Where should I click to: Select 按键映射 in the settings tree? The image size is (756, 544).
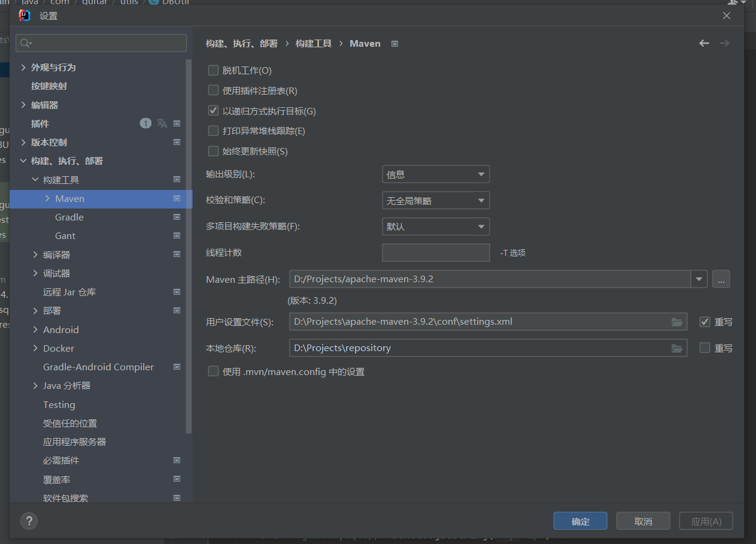click(x=49, y=86)
